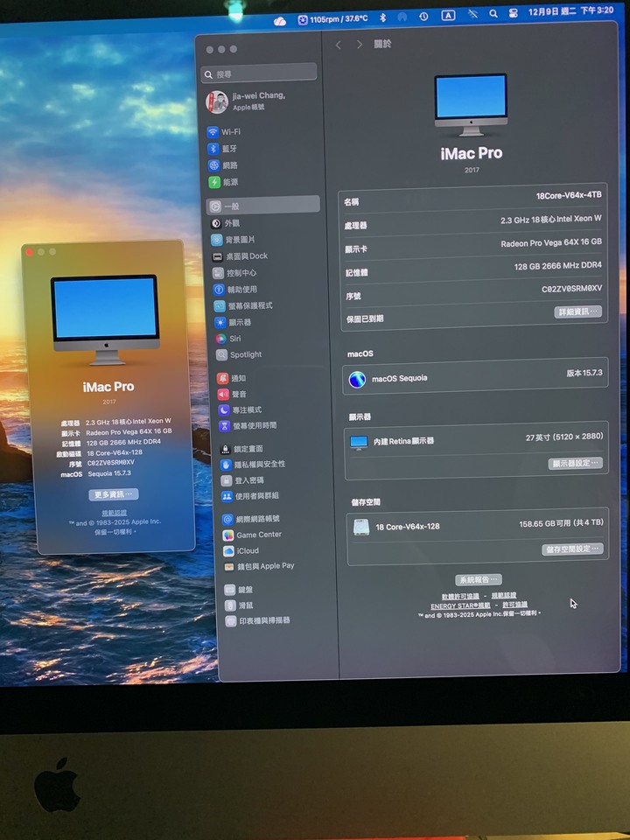Open Wi-Fi settings in the sidebar
630x840 pixels.
coord(230,132)
